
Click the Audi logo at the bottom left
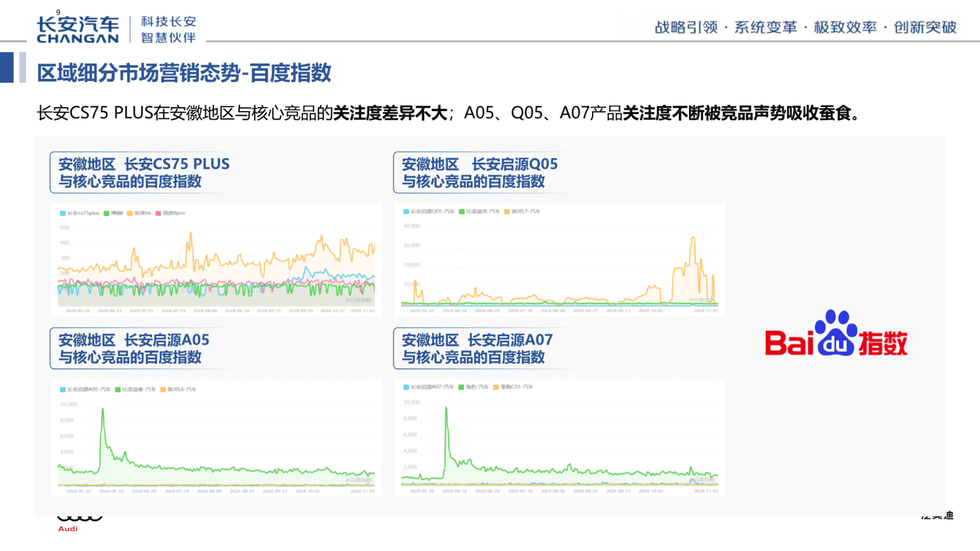[x=79, y=523]
